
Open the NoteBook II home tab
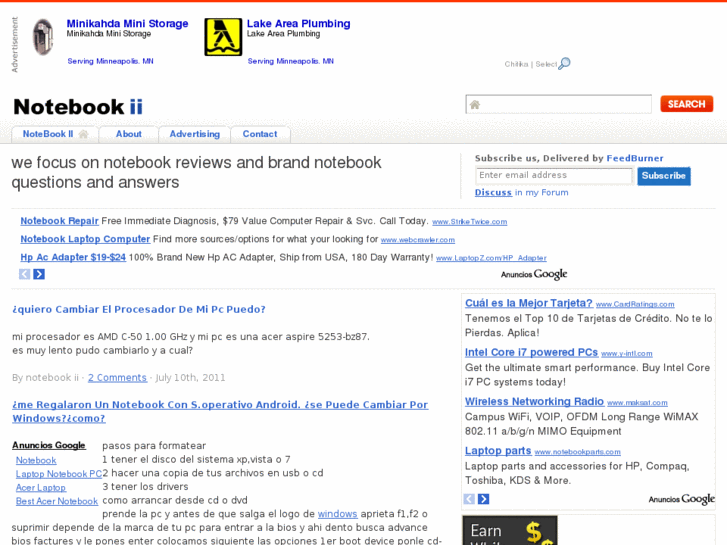pyautogui.click(x=54, y=134)
